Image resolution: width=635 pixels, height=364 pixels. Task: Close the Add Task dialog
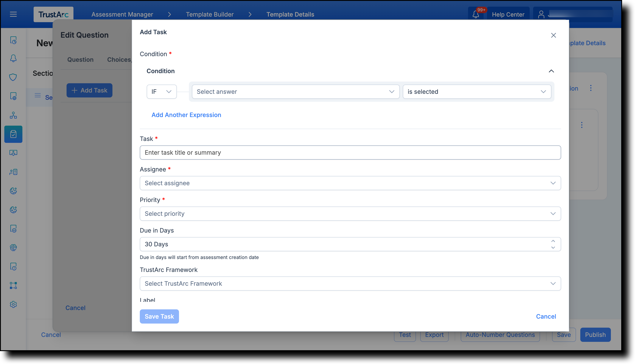(553, 35)
